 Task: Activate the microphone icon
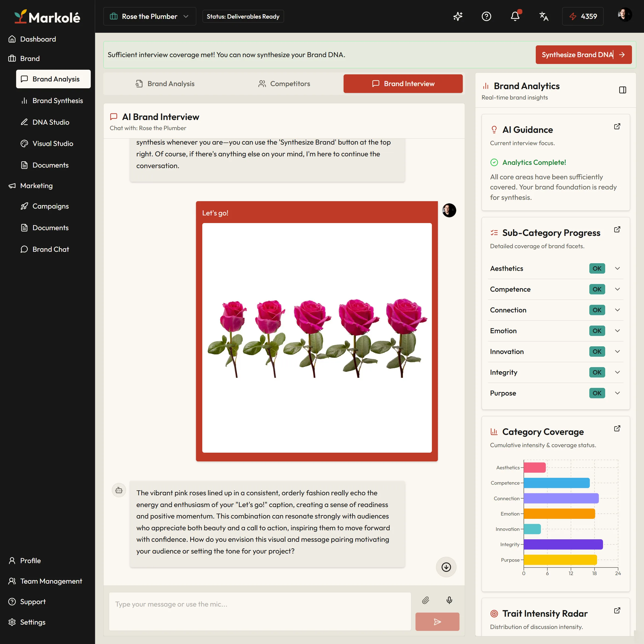[449, 600]
